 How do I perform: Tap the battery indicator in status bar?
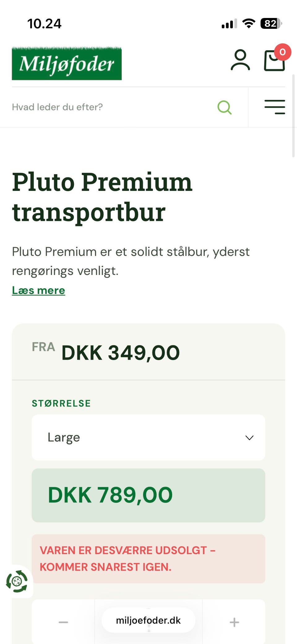click(271, 24)
